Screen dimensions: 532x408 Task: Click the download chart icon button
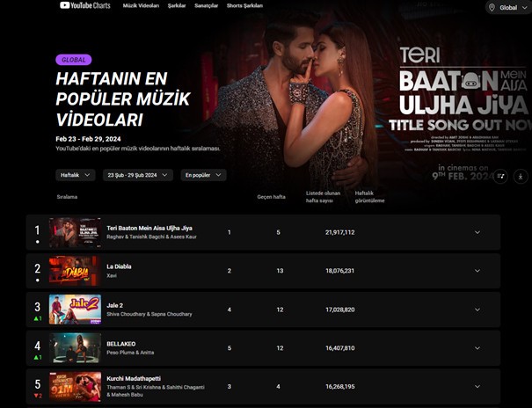[520, 177]
